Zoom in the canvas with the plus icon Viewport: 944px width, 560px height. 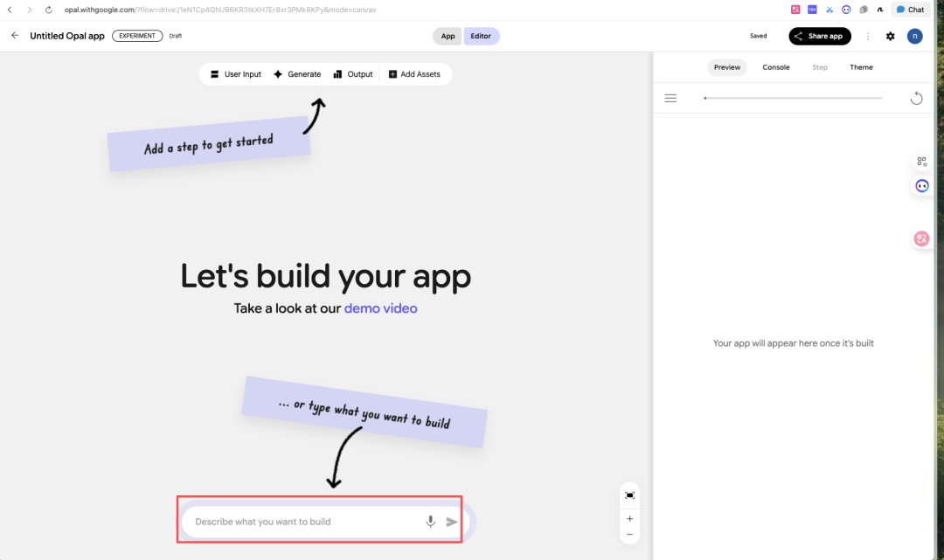629,518
